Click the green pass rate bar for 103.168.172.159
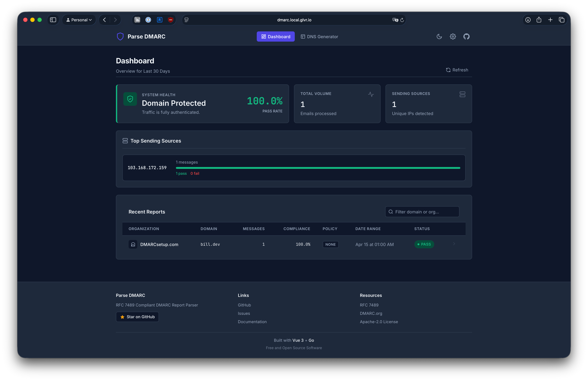Image resolution: width=588 pixels, height=381 pixels. point(318,168)
